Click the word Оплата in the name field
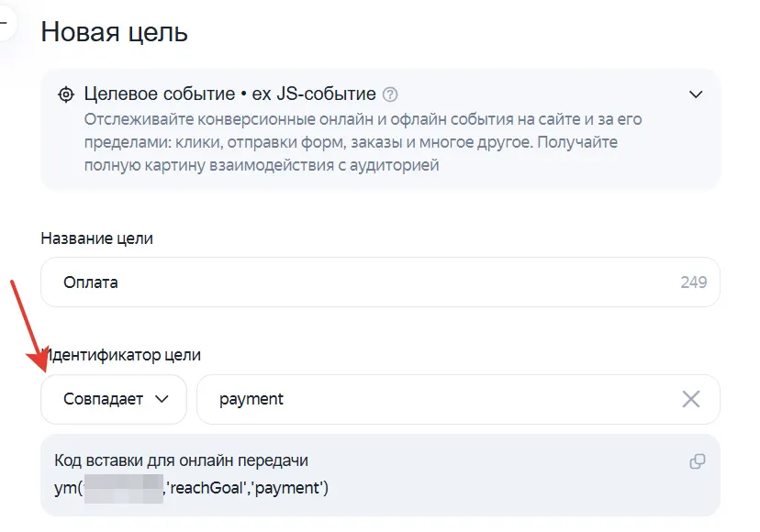 (x=91, y=283)
